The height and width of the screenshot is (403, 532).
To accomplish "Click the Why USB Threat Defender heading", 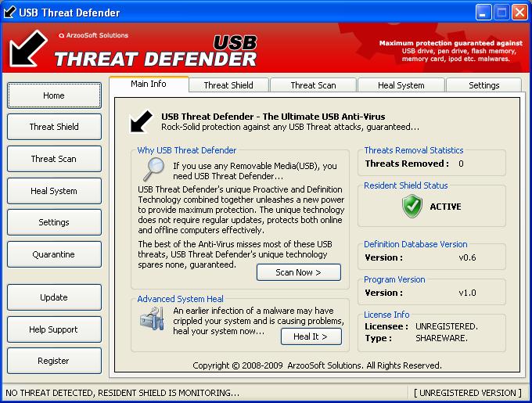I will click(x=187, y=150).
